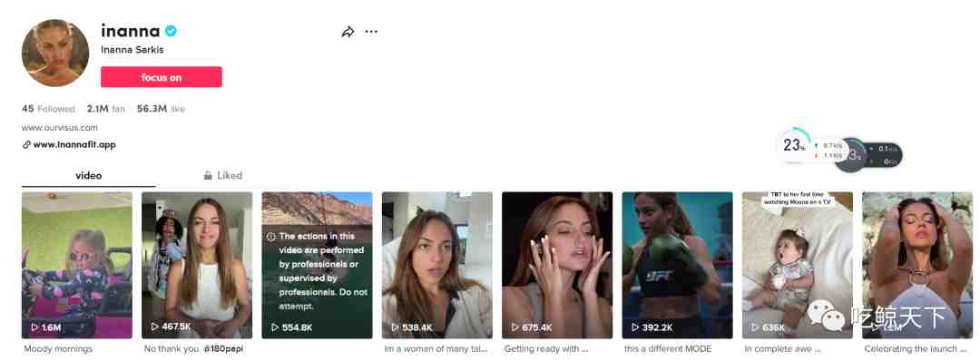This screenshot has width=980, height=361.
Task: Click the inanna profile avatar
Action: pos(55,53)
